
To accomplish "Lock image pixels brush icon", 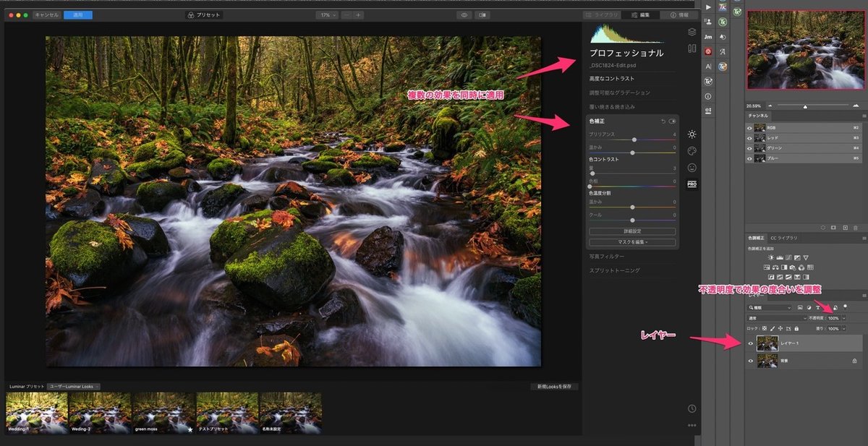I will tap(774, 328).
